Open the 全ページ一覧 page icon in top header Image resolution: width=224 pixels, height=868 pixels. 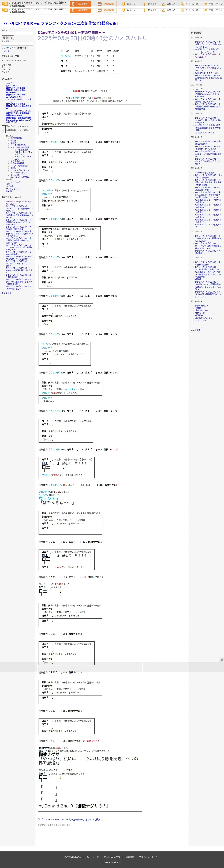(182, 4)
